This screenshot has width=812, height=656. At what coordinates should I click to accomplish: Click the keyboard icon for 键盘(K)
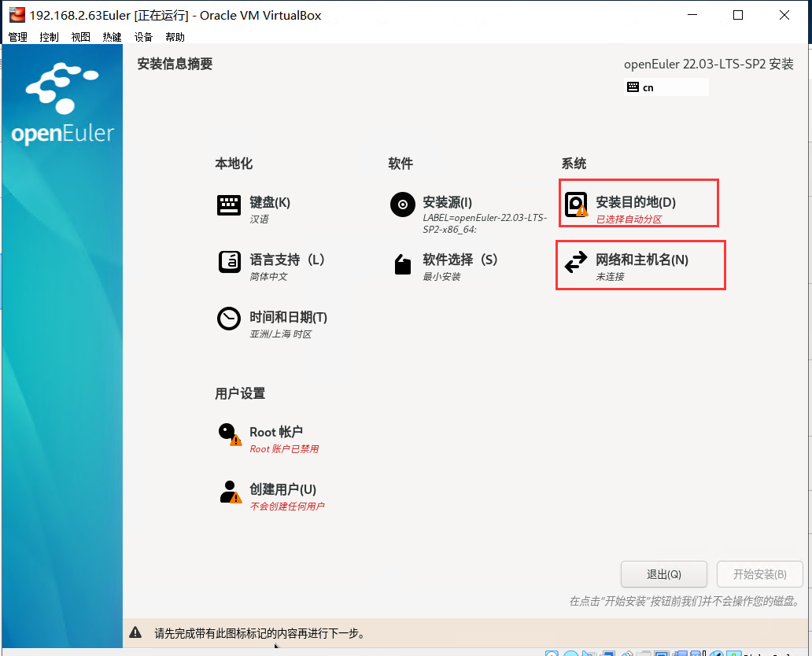[x=228, y=205]
